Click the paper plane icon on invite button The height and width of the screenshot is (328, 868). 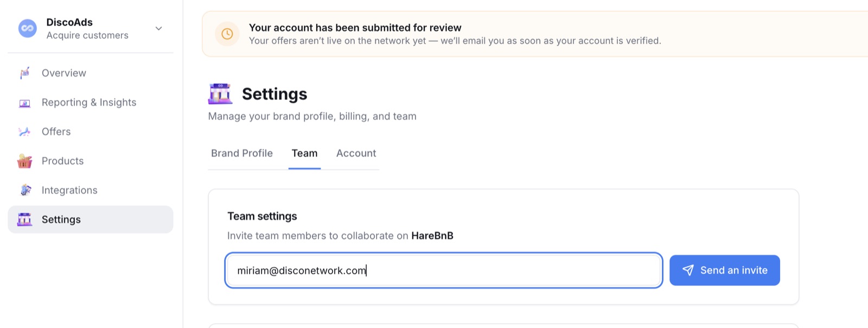[x=688, y=270]
